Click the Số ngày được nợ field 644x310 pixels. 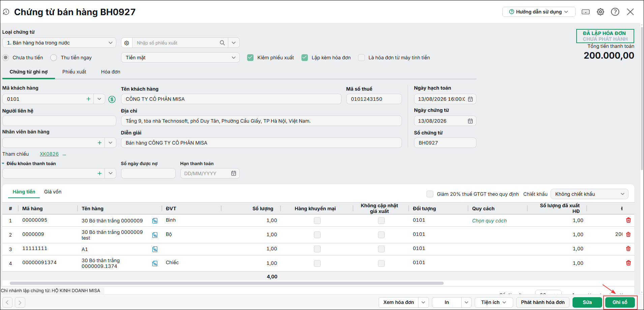pos(148,174)
